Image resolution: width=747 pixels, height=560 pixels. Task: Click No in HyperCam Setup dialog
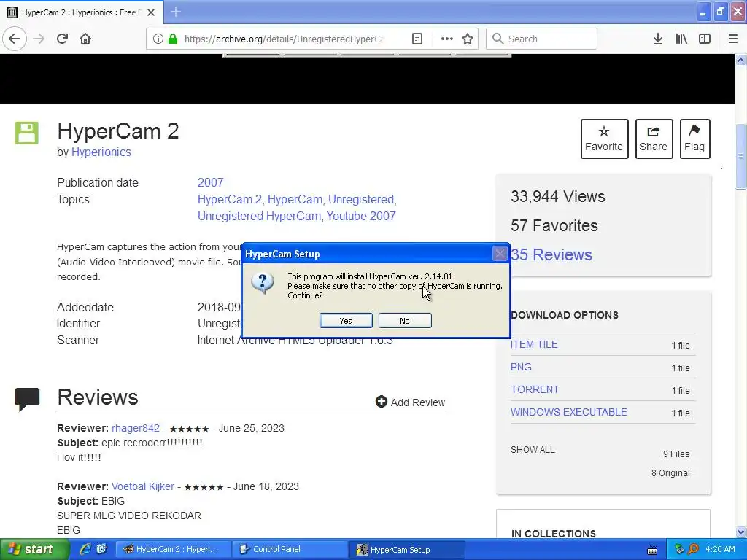[405, 321]
